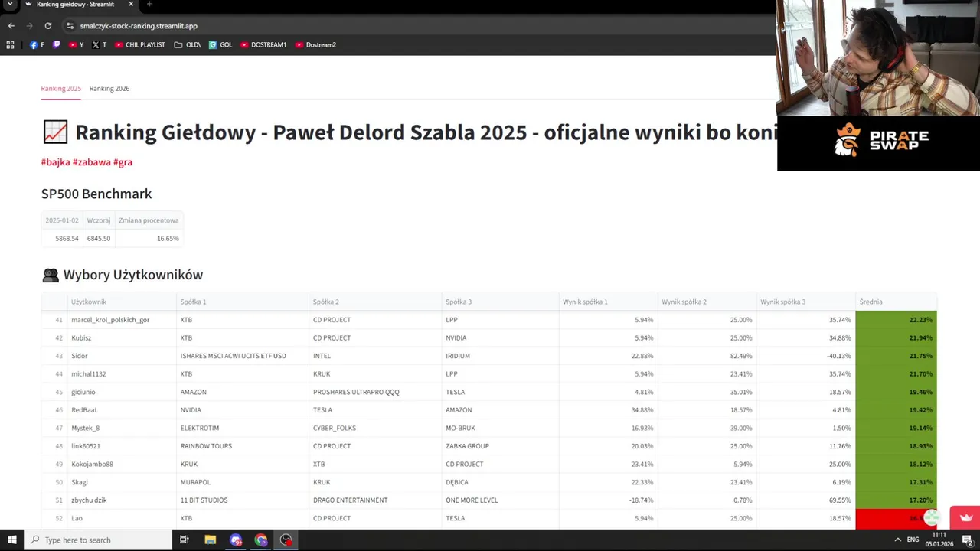Reload the page with the refresh icon
Screen dimensions: 980x551
(x=47, y=25)
